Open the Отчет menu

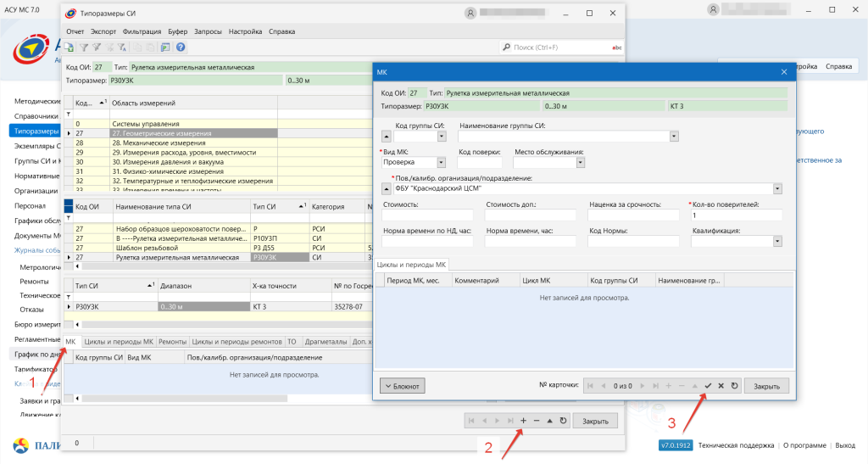pyautogui.click(x=75, y=31)
